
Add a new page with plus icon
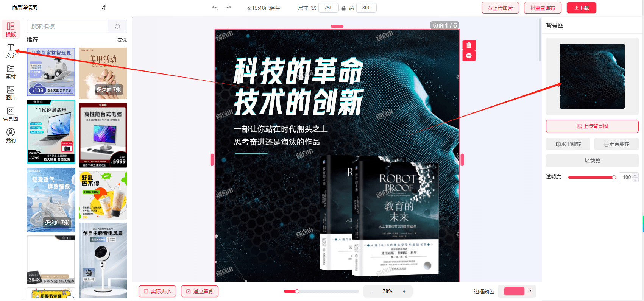coord(469,56)
